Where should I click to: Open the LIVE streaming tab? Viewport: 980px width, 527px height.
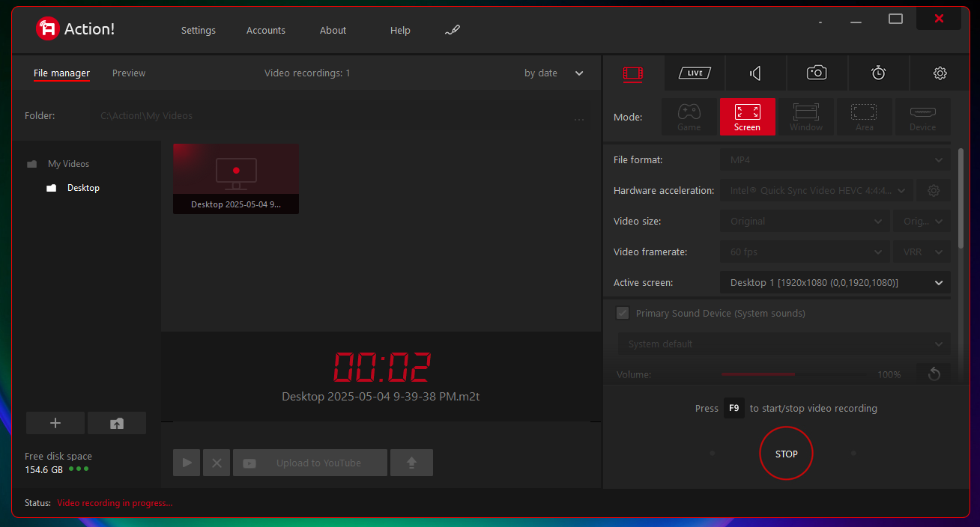point(695,73)
